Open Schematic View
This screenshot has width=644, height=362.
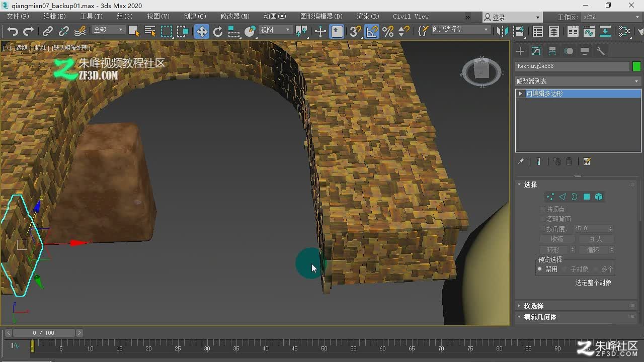pos(605,31)
